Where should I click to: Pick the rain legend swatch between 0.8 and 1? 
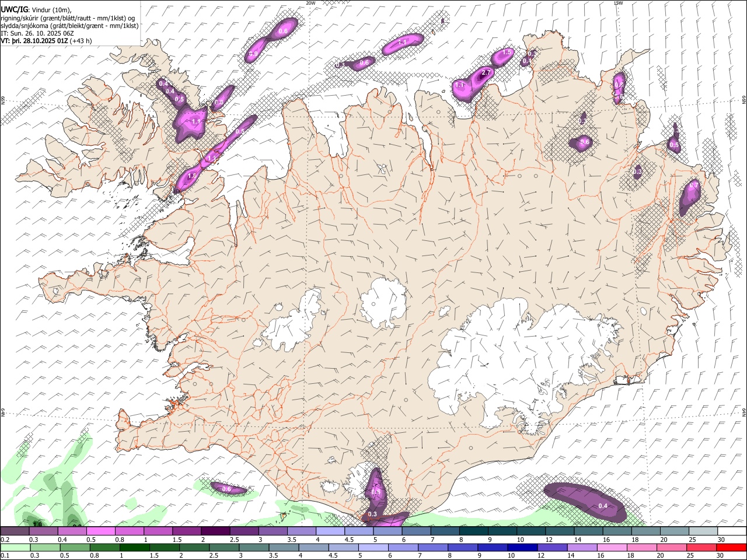click(104, 547)
